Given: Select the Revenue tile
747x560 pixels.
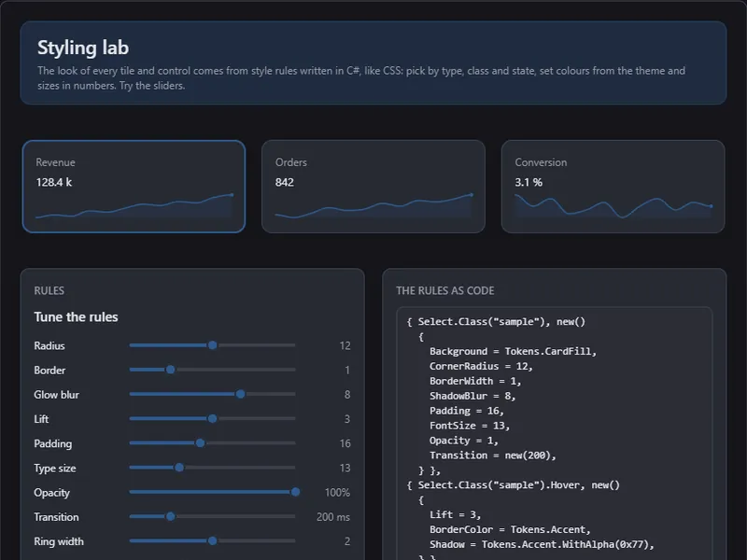Looking at the screenshot, I should point(134,187).
